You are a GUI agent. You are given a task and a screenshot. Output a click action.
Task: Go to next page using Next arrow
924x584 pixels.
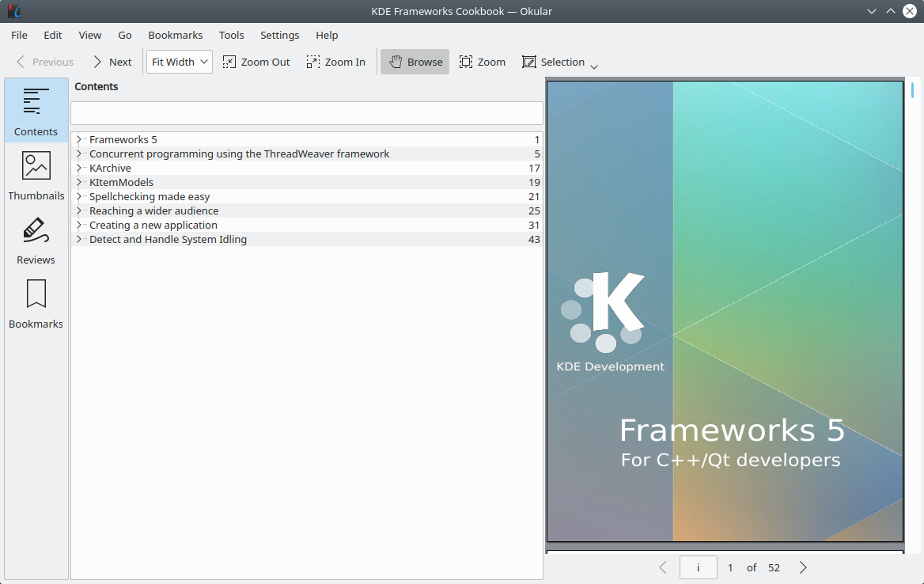(x=111, y=62)
